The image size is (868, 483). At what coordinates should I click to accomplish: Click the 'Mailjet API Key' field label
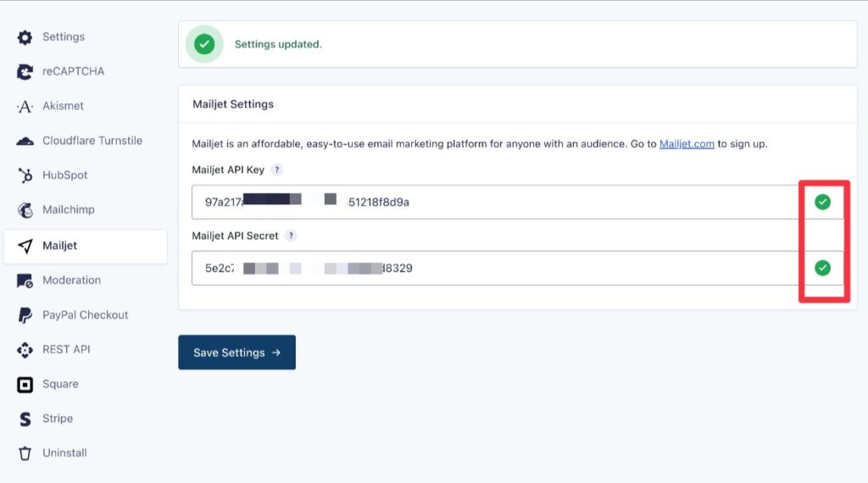[228, 169]
